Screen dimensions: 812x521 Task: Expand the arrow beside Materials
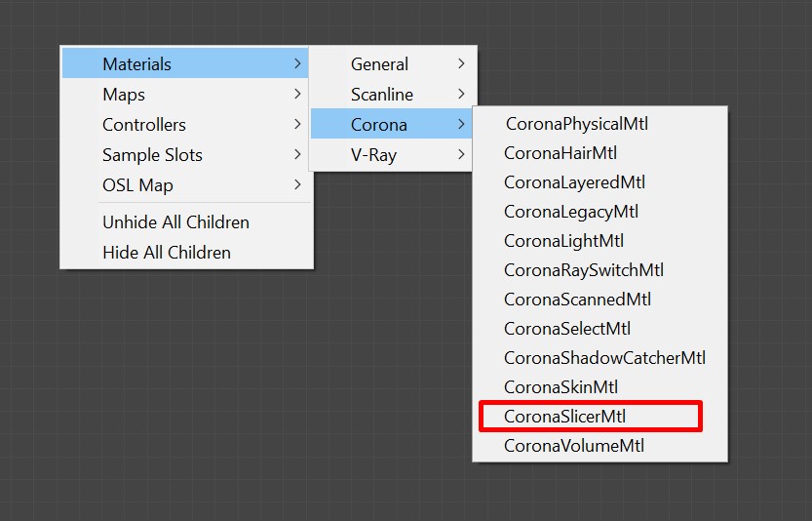point(297,63)
